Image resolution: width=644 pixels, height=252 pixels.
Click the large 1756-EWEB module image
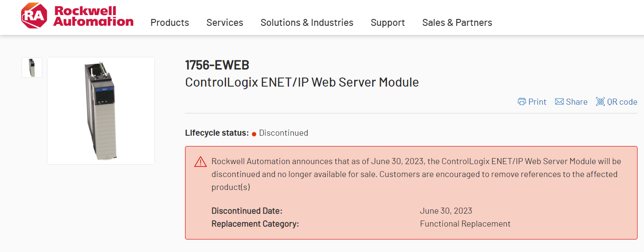click(x=101, y=111)
